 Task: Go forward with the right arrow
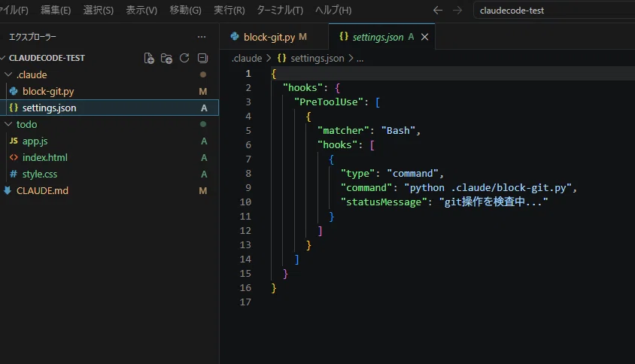coord(457,11)
